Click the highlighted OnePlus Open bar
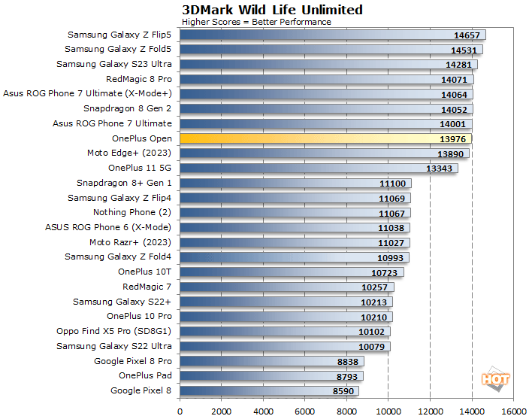 tap(325, 138)
